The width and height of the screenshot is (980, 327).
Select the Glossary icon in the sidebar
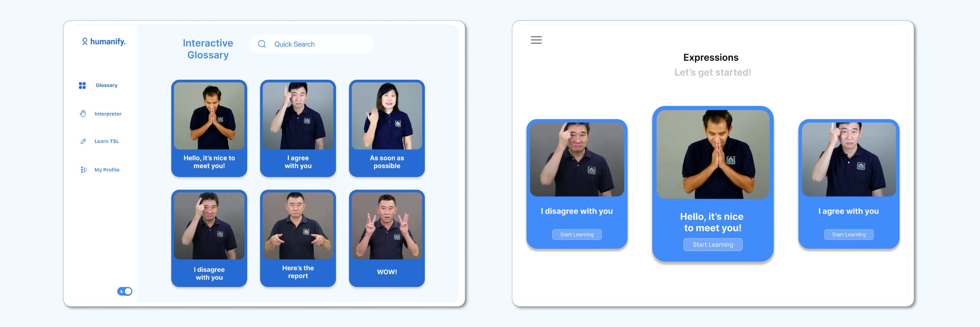tap(82, 85)
